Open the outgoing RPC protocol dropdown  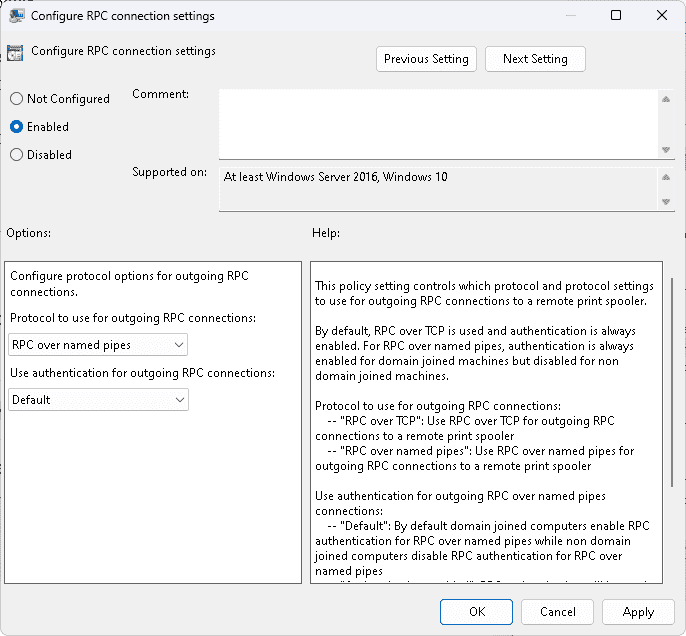[97, 345]
